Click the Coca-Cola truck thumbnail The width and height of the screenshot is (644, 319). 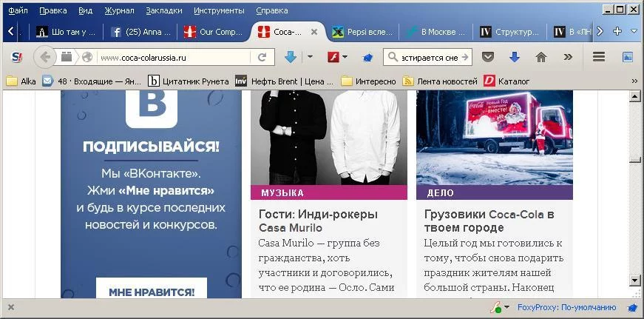coord(495,138)
